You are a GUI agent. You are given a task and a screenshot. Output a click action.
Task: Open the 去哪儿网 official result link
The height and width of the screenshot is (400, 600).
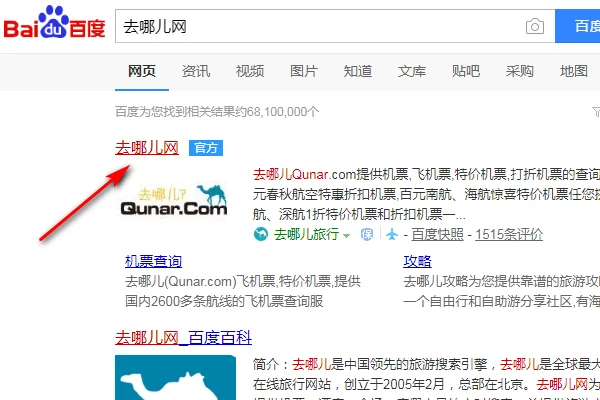147,148
